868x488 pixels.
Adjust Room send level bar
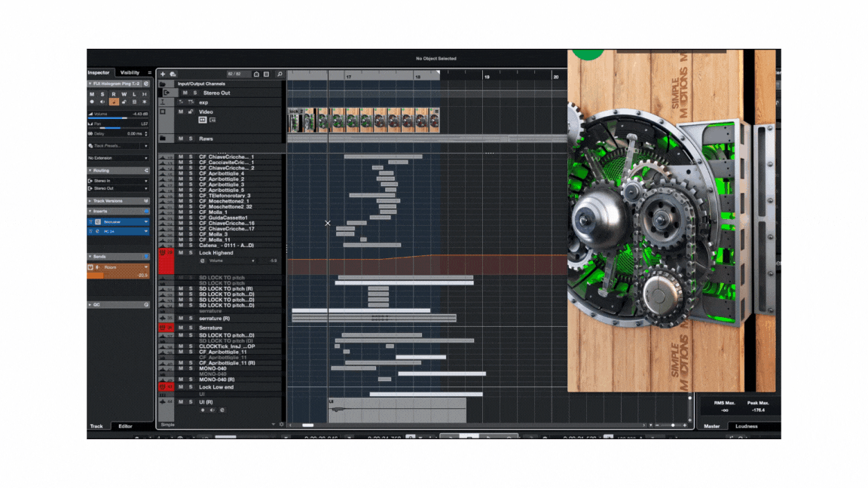(118, 275)
